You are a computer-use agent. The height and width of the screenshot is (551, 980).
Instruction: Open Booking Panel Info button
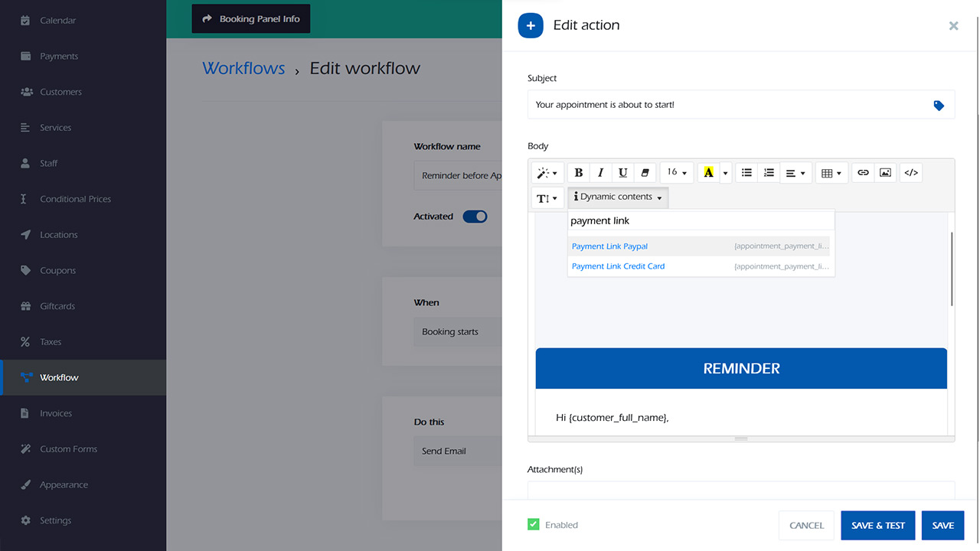(x=251, y=19)
